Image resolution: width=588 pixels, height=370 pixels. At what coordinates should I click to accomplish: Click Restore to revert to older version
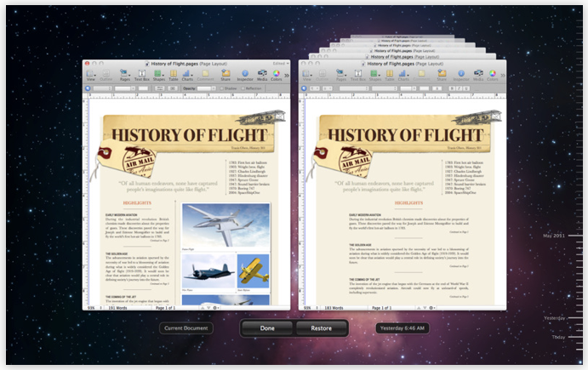pos(322,328)
